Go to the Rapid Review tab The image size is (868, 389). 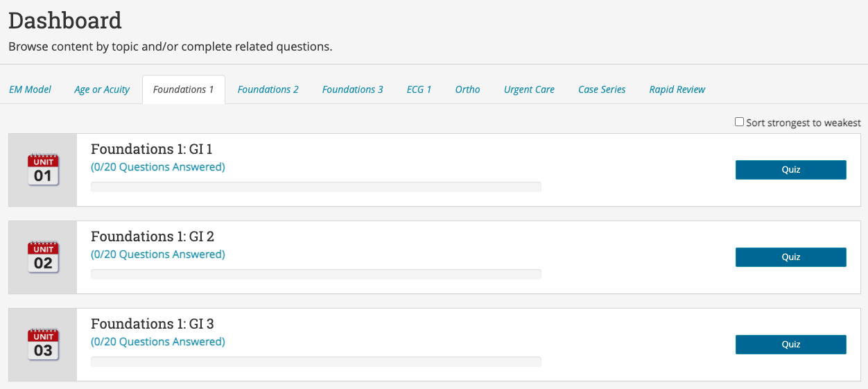[677, 89]
